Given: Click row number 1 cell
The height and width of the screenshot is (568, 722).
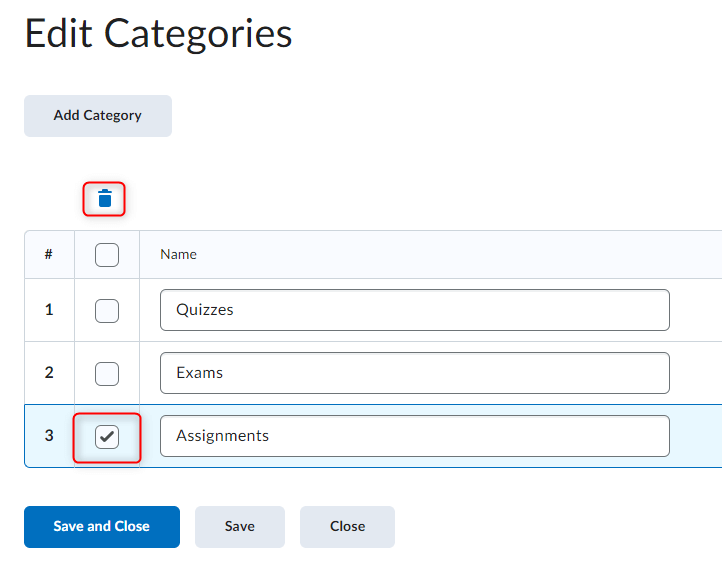Looking at the screenshot, I should [x=49, y=310].
